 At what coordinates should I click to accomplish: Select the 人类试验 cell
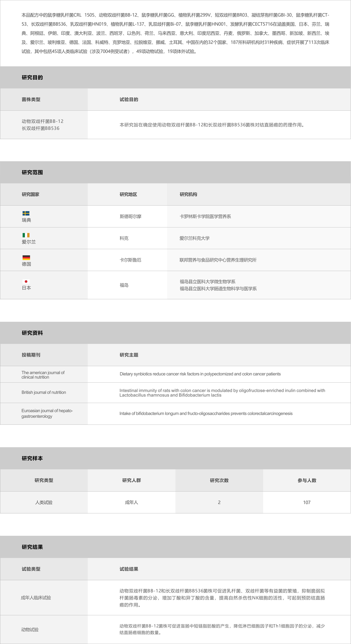pyautogui.click(x=44, y=502)
